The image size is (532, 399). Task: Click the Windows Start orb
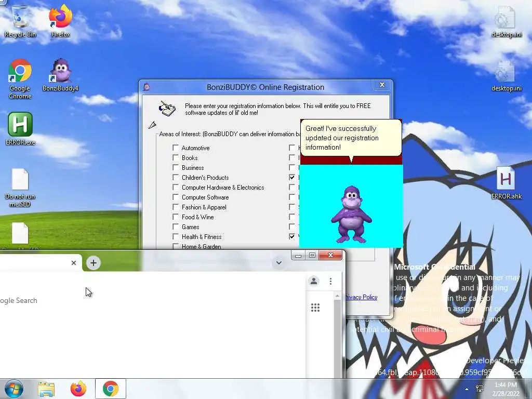tap(14, 389)
